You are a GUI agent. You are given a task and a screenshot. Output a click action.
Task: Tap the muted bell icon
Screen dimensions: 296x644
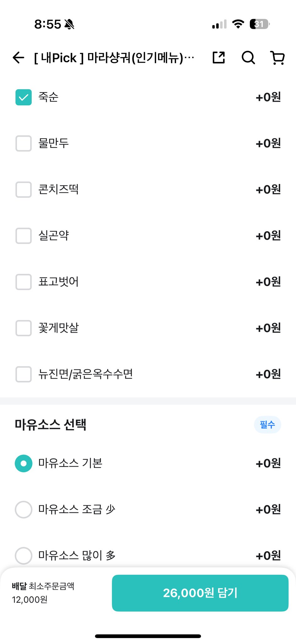coord(69,24)
